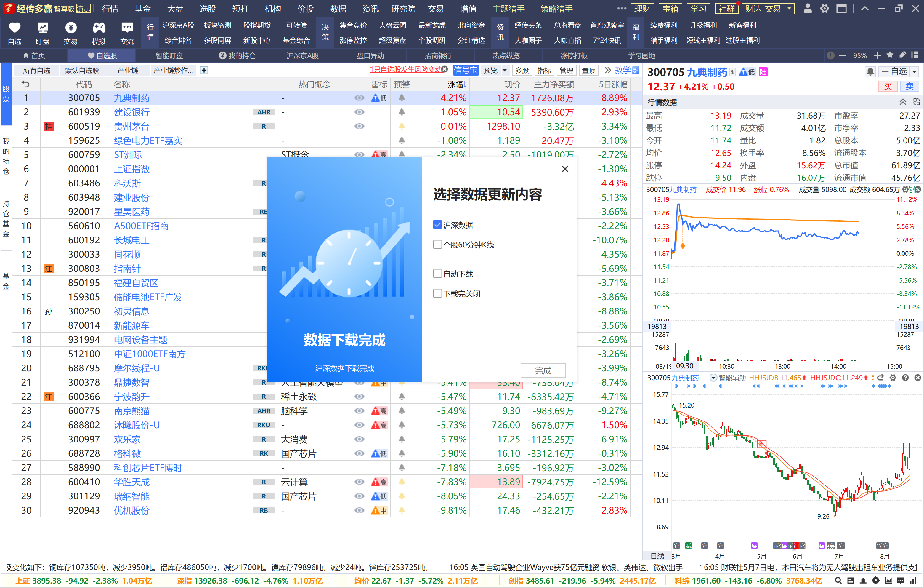Open the K-line chart settings gear
This screenshot has width=924, height=588.
tap(893, 378)
